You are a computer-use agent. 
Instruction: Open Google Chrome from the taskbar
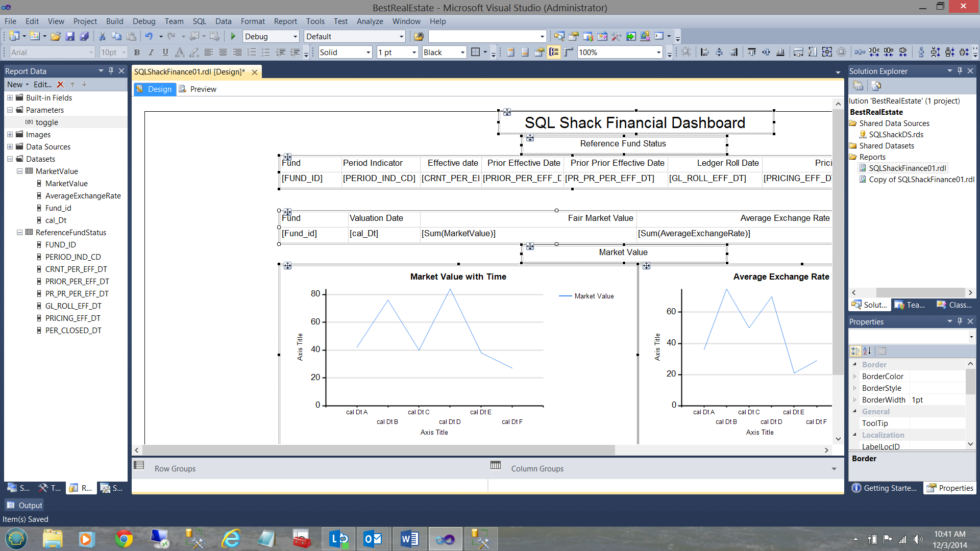click(x=124, y=539)
